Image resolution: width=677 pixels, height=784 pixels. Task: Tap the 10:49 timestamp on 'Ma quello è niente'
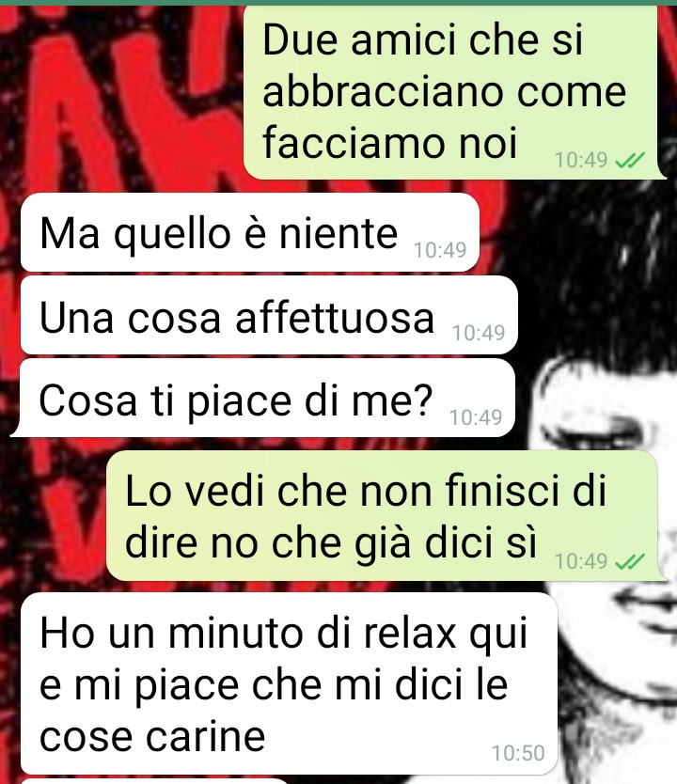(440, 250)
